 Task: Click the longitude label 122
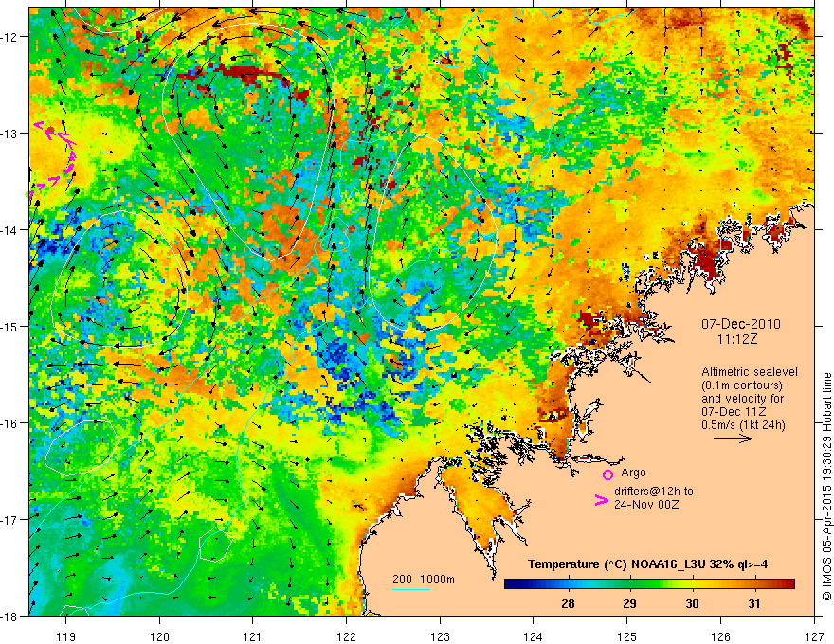tap(346, 636)
